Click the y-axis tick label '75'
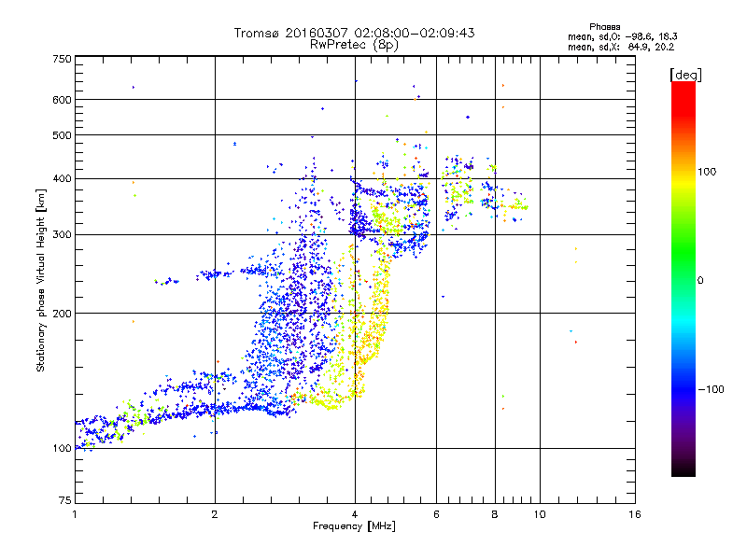This screenshot has width=747, height=560. pos(65,500)
